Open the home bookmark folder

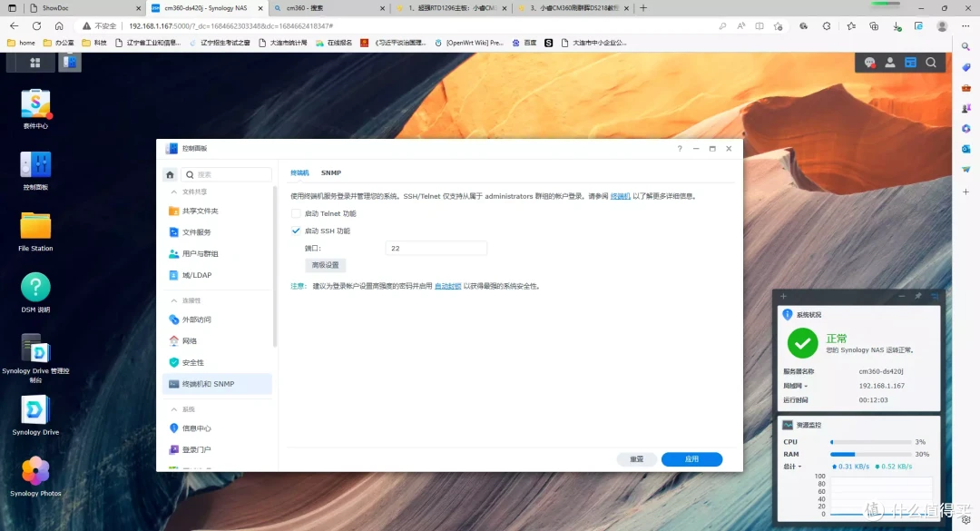coord(21,44)
